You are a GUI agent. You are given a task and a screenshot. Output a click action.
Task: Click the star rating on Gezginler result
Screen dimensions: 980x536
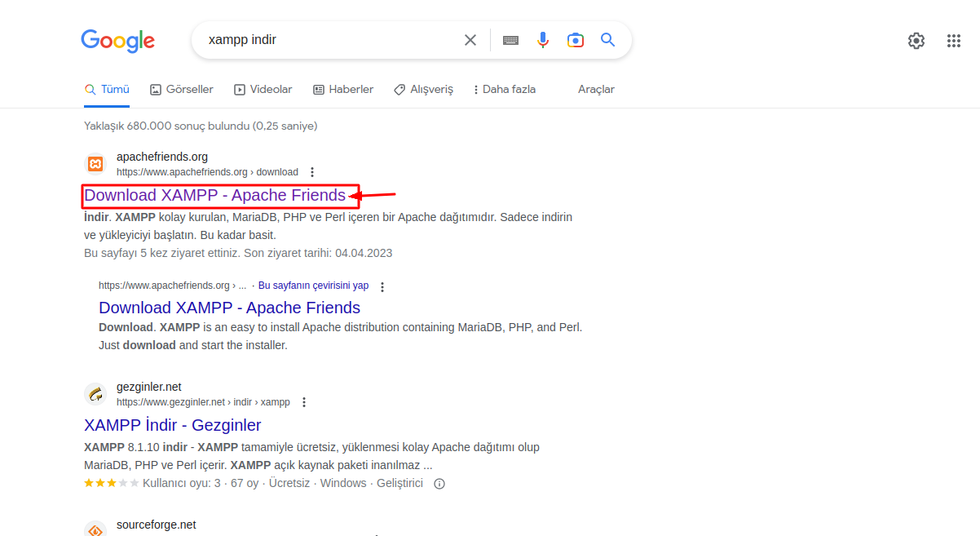pos(112,483)
